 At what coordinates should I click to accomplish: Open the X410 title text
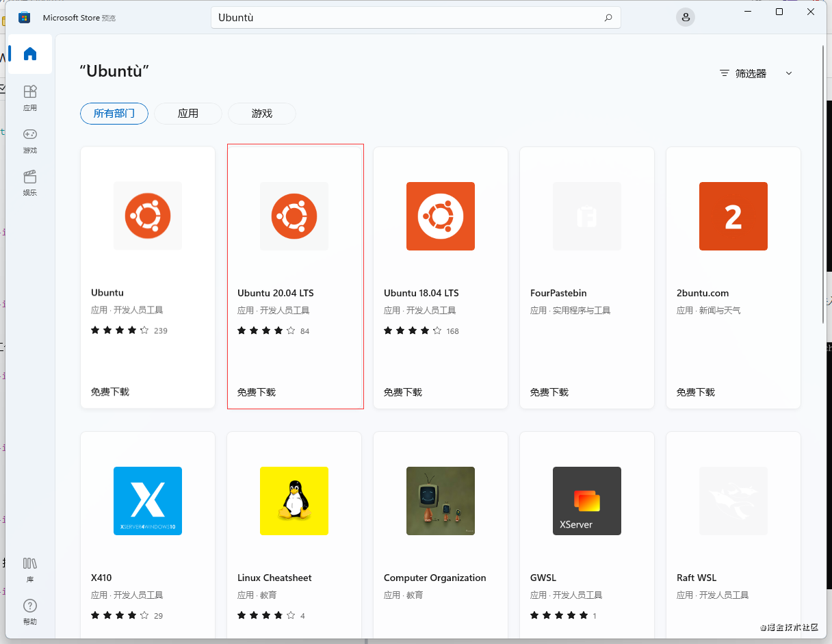click(x=101, y=578)
